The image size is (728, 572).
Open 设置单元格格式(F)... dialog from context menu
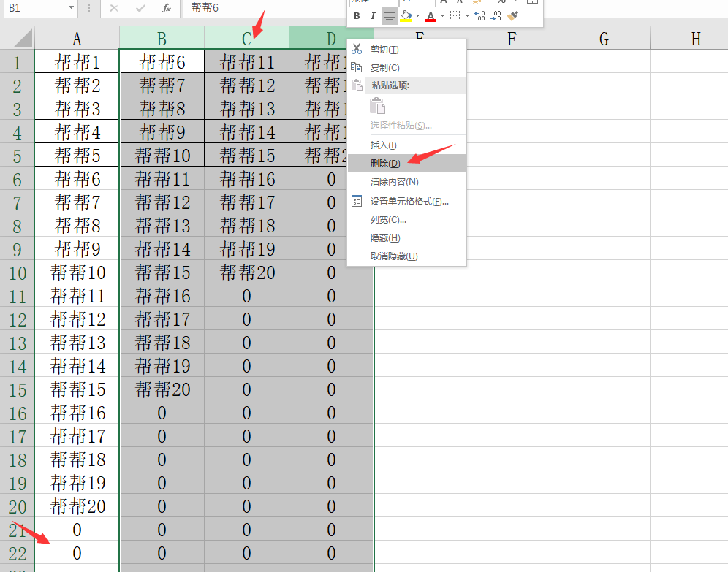click(x=409, y=202)
